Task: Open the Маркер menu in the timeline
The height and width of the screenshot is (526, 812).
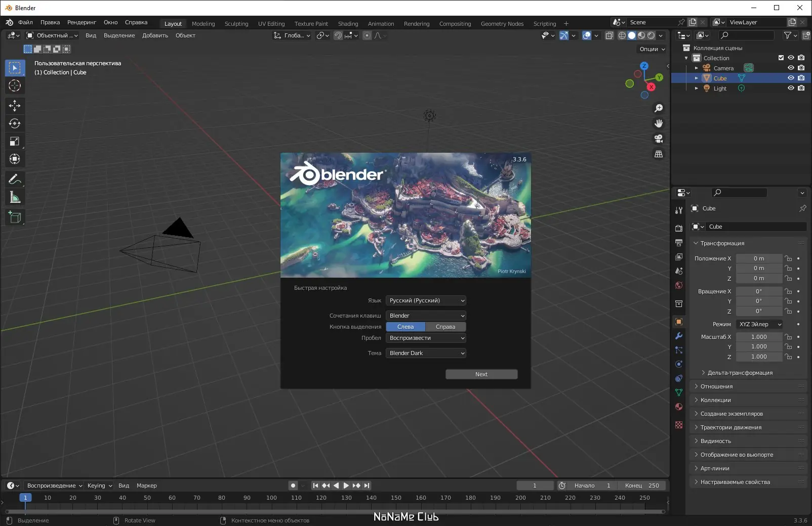Action: [147, 486]
